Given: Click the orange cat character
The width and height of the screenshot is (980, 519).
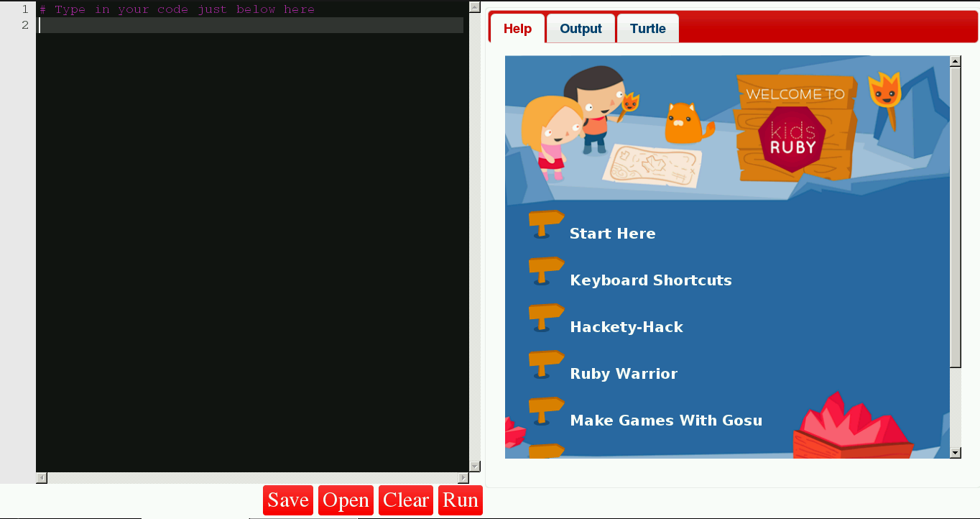Looking at the screenshot, I should 688,123.
